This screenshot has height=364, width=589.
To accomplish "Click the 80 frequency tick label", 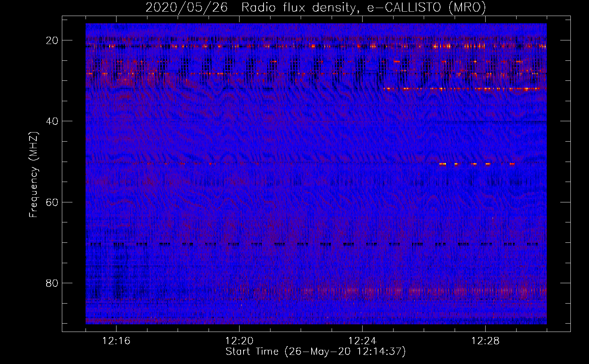I will (x=52, y=283).
